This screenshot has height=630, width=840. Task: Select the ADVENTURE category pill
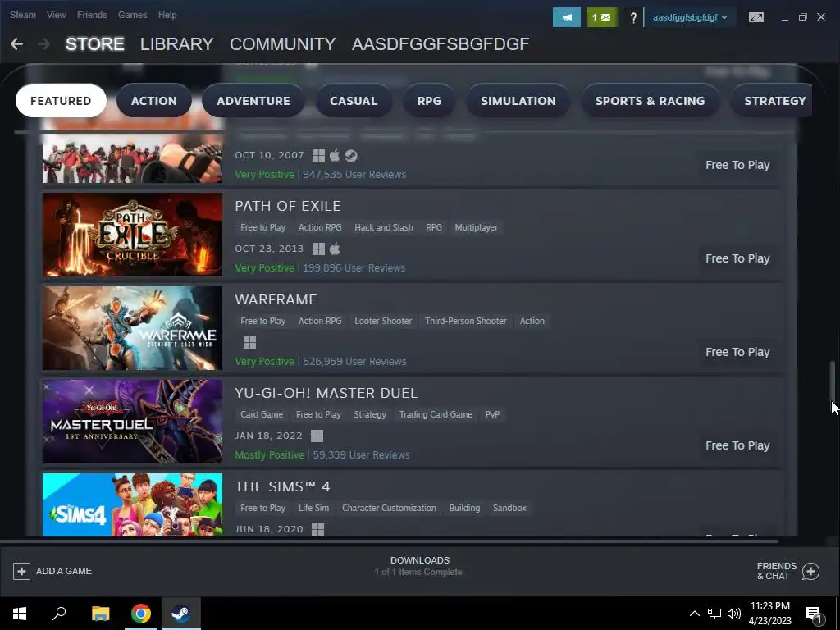[x=253, y=101]
